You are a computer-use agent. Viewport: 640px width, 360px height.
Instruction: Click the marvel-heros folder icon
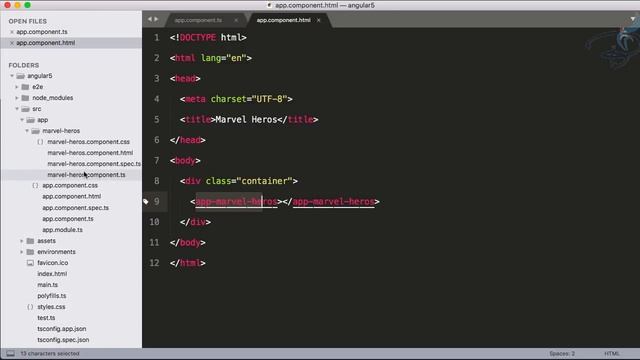[x=36, y=131]
